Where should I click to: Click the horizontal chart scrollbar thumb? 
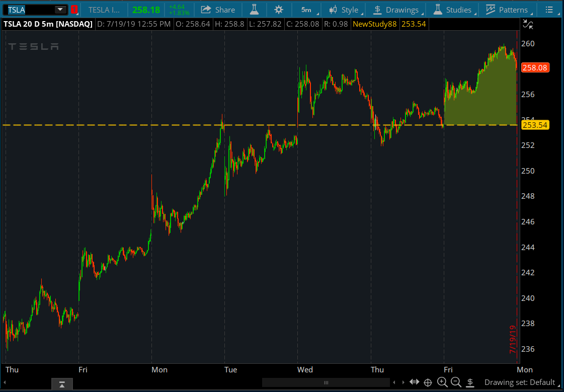coord(326,382)
